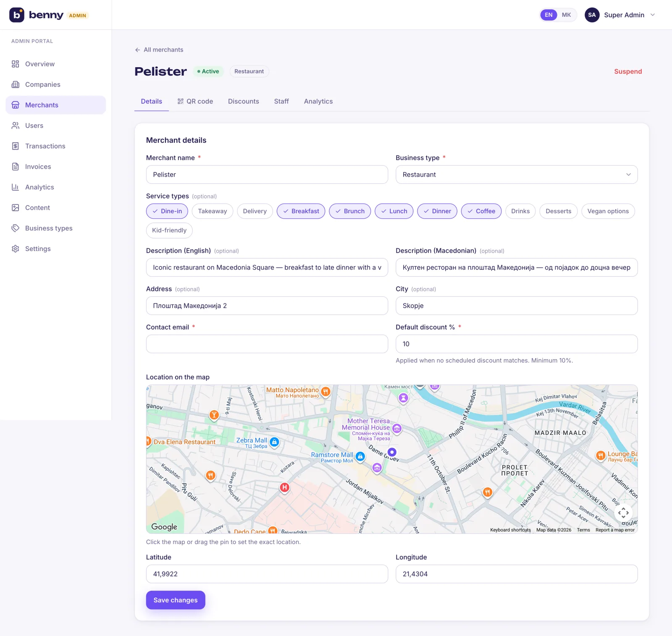Open the map Terms link
Screen dimensions: 672x636
583,530
